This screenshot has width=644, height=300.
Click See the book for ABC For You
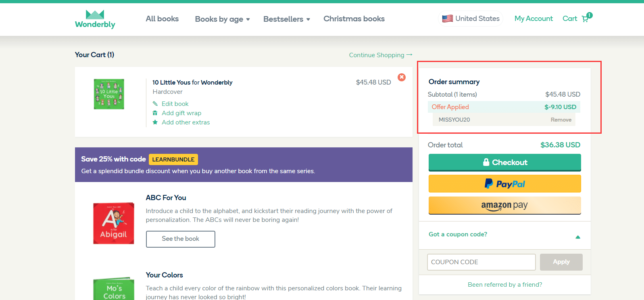pyautogui.click(x=181, y=239)
